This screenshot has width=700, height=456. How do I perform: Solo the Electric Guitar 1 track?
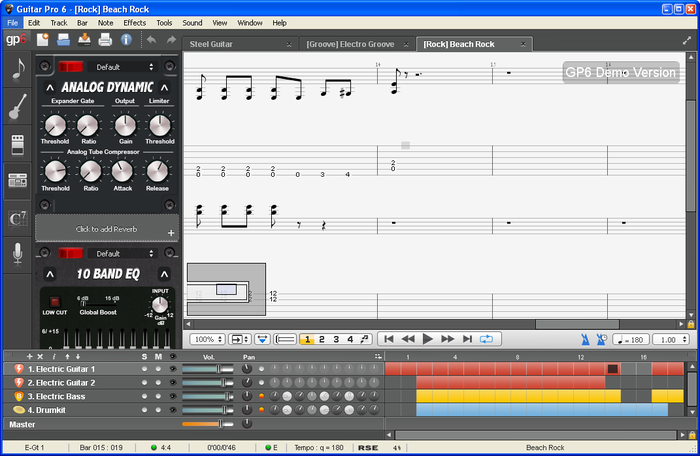coord(144,369)
